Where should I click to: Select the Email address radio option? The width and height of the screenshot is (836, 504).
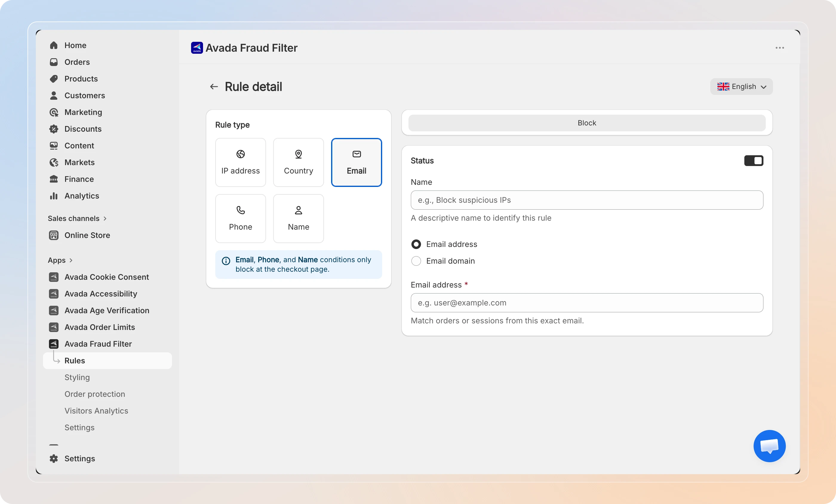(416, 244)
